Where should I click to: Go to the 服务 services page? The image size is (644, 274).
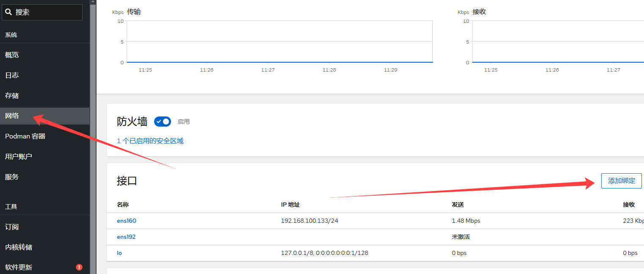coord(12,177)
